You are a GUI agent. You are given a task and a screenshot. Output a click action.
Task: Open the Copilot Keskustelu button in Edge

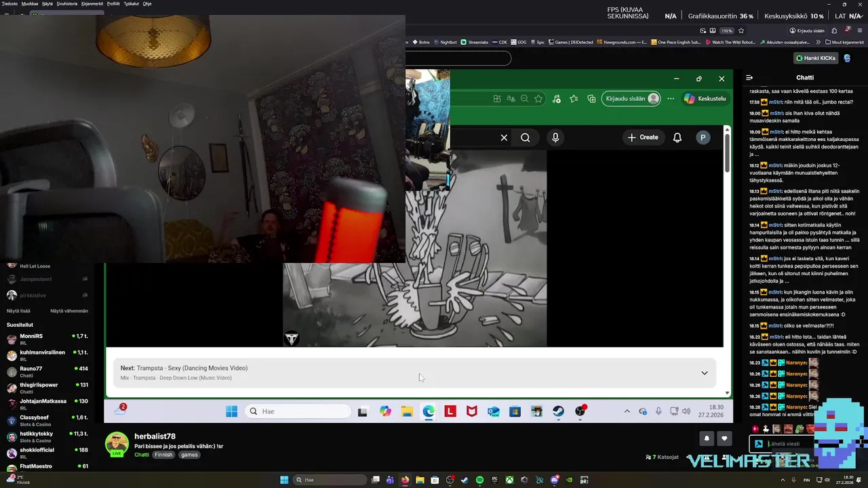[705, 99]
